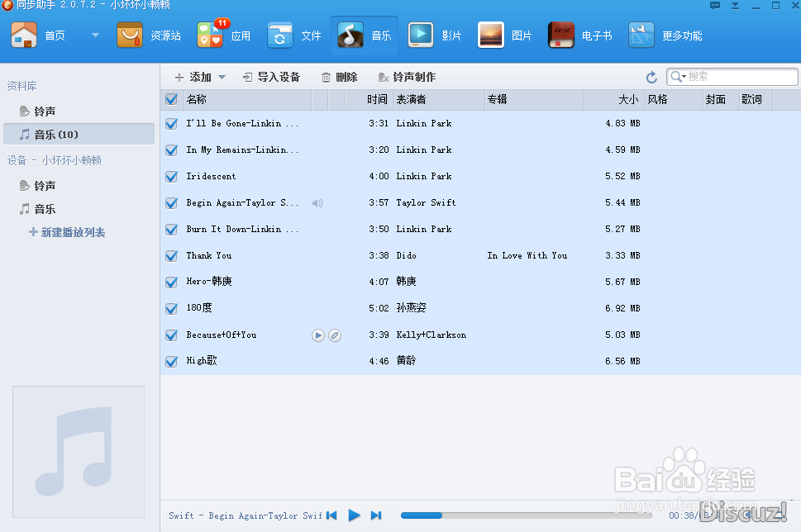
Task: Select 孙燕姿 artist cell
Action: (411, 308)
